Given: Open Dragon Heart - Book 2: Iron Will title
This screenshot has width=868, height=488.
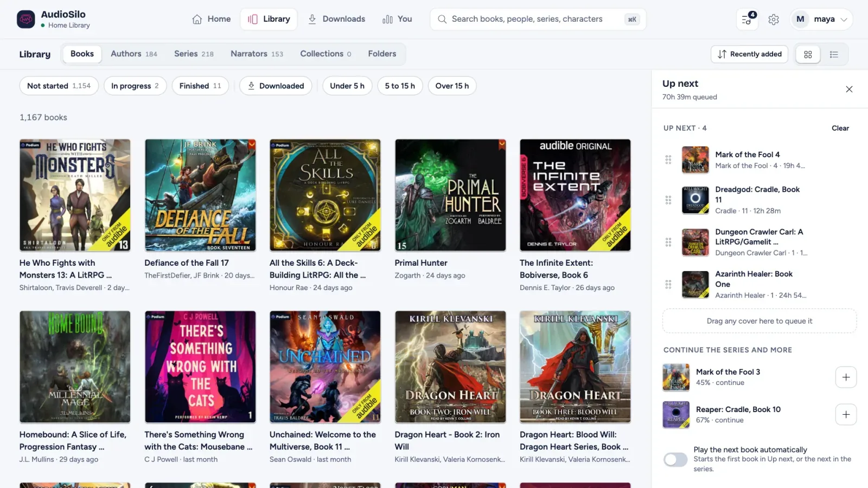Looking at the screenshot, I should pos(447,441).
